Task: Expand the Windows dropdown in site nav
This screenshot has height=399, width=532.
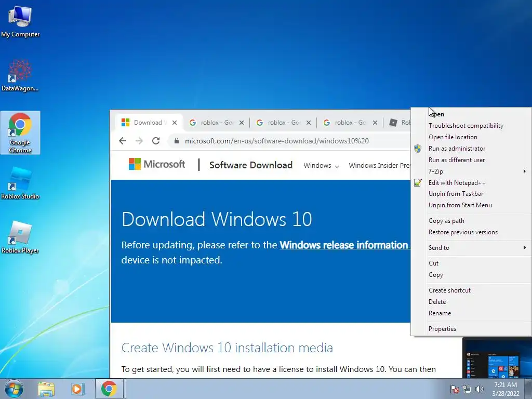Action: (321, 166)
